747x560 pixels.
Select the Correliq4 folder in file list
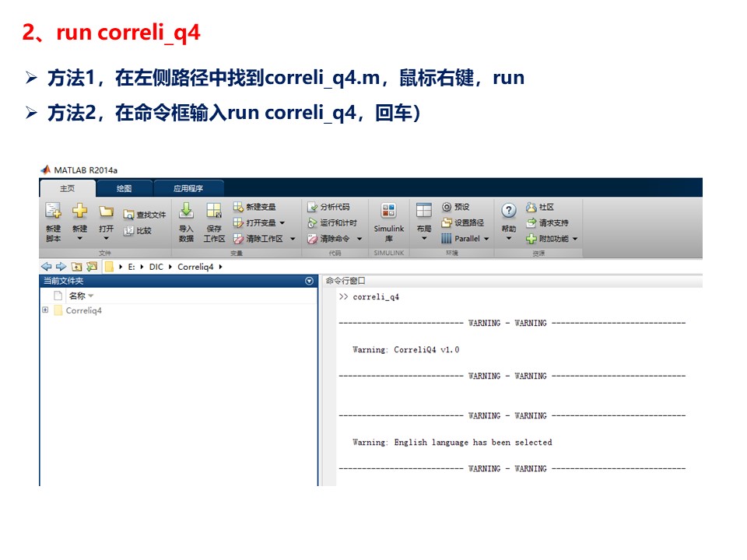coord(83,310)
